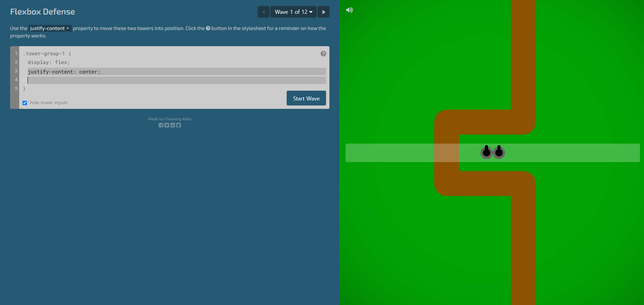Open the Wave 1 of 12 dropdown

pos(293,12)
